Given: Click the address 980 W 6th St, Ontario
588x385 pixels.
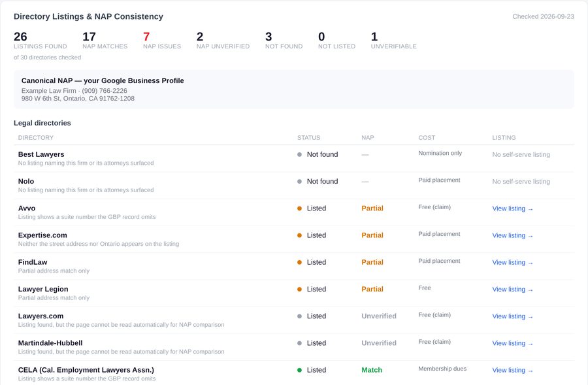Looking at the screenshot, I should (78, 99).
